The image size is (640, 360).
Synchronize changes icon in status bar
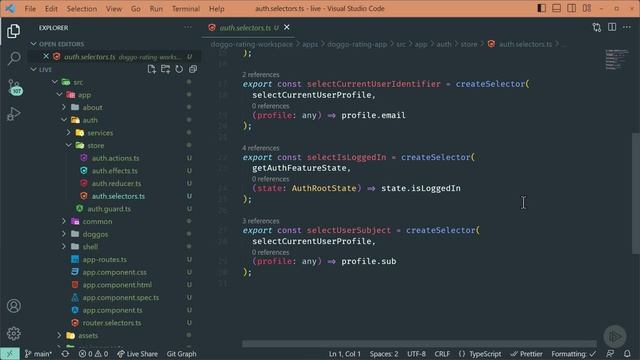point(65,354)
